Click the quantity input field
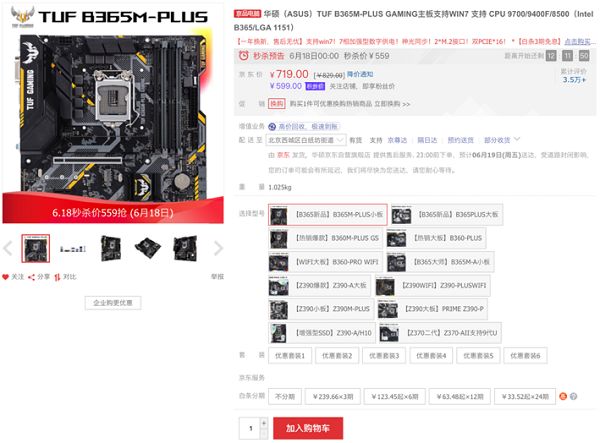This screenshot has width=600, height=443. tap(250, 428)
